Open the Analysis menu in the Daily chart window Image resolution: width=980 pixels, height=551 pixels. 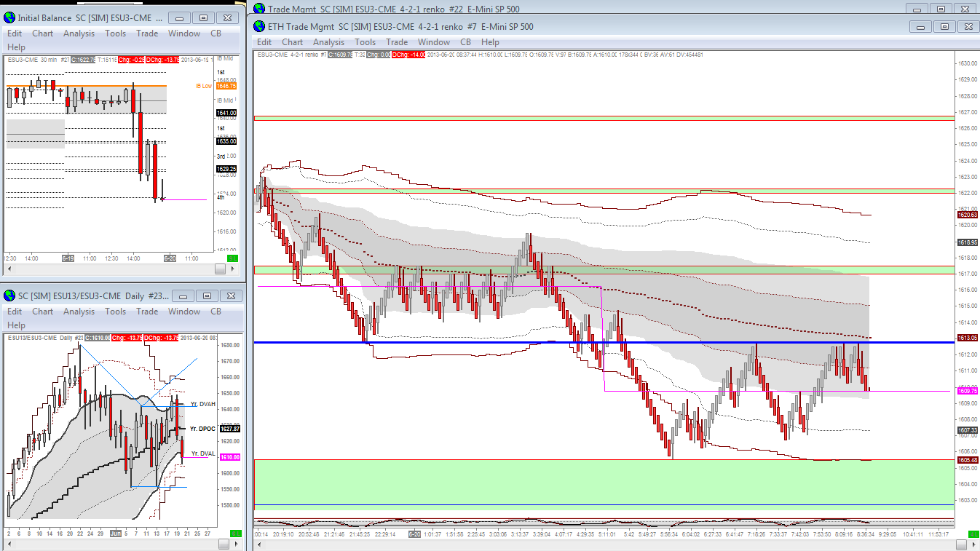(x=79, y=312)
